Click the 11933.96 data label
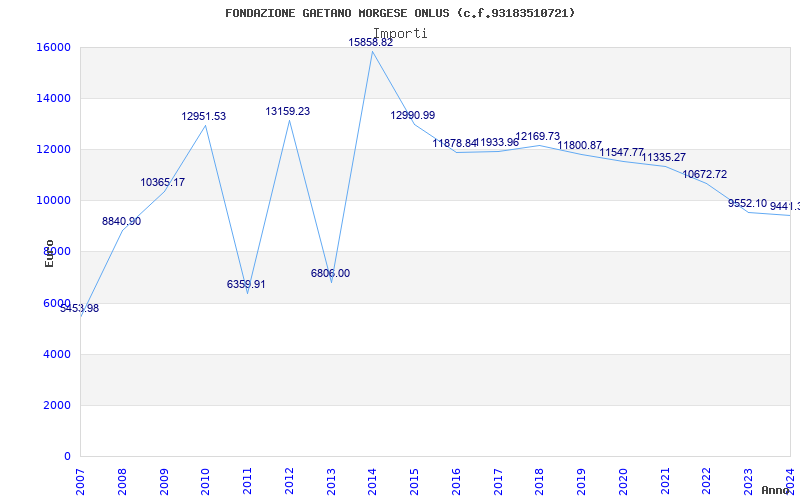Image resolution: width=800 pixels, height=500 pixels. coord(497,142)
